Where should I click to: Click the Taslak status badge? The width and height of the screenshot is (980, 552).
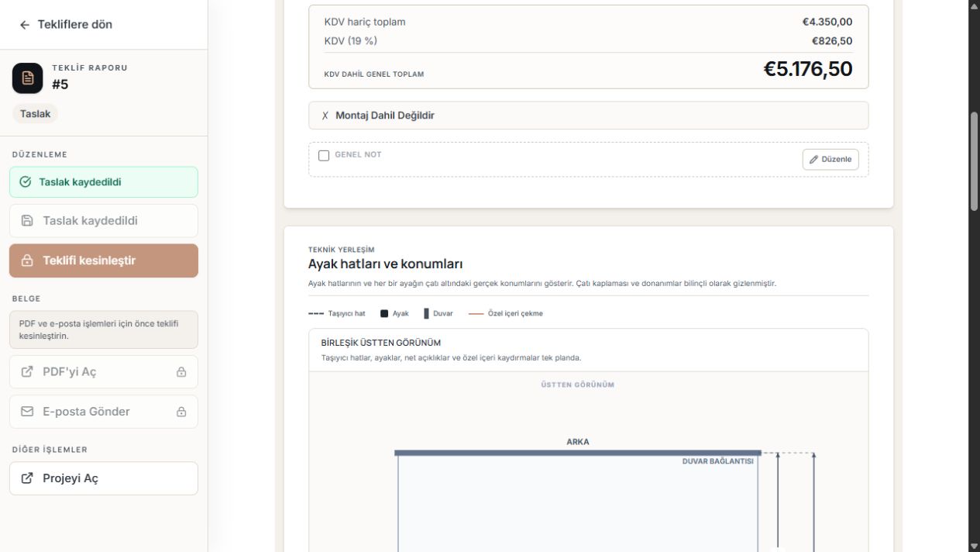[x=35, y=114]
